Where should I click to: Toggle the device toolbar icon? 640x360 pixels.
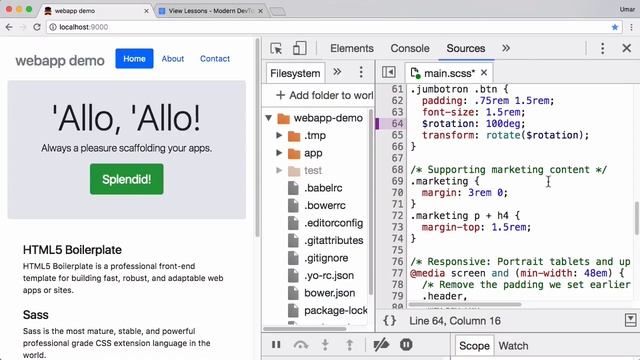click(x=300, y=48)
